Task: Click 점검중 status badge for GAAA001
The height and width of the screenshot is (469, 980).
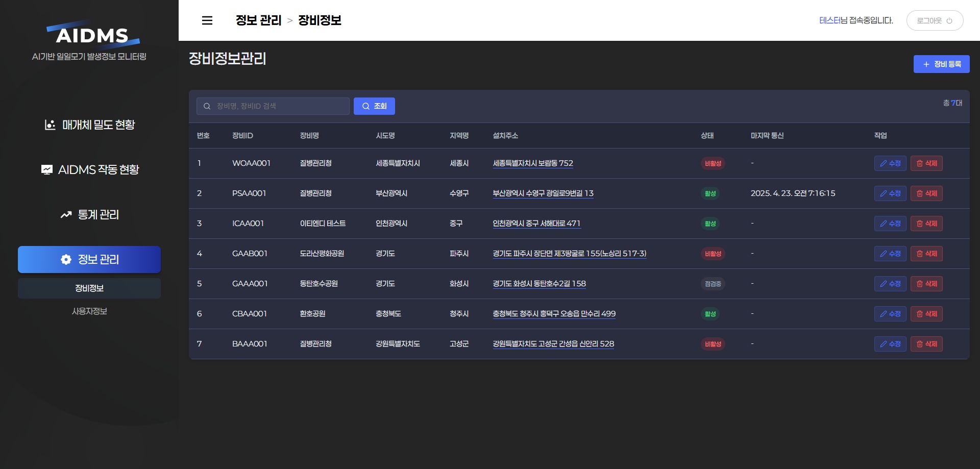Action: point(713,284)
